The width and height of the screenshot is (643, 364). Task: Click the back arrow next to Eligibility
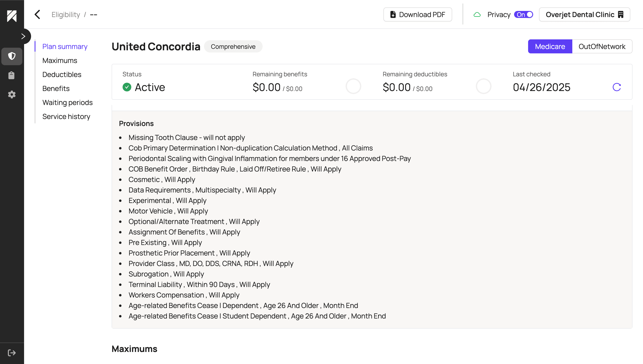coord(37,14)
